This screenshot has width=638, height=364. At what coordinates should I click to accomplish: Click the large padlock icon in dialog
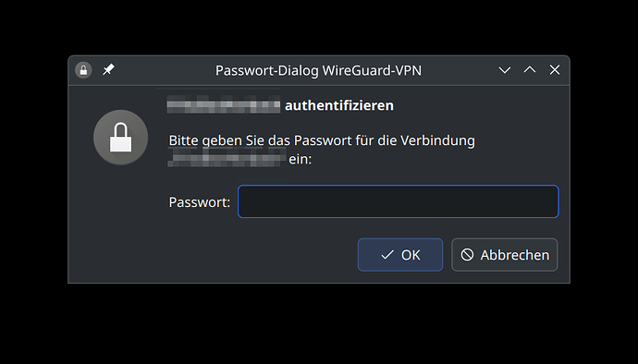coord(120,137)
